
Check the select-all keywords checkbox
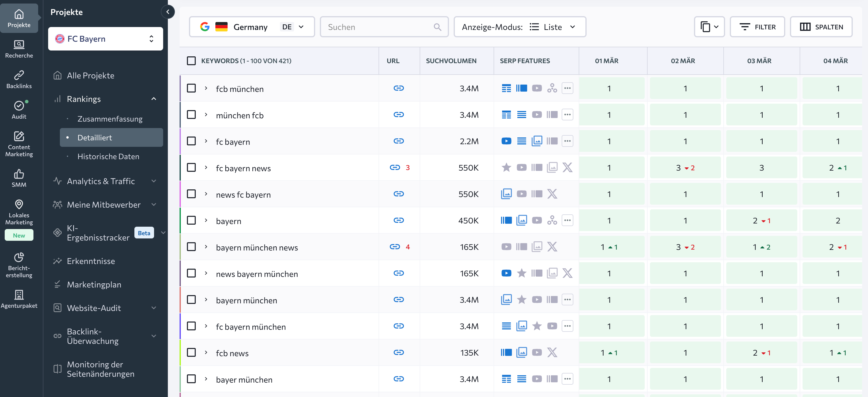[x=191, y=61]
